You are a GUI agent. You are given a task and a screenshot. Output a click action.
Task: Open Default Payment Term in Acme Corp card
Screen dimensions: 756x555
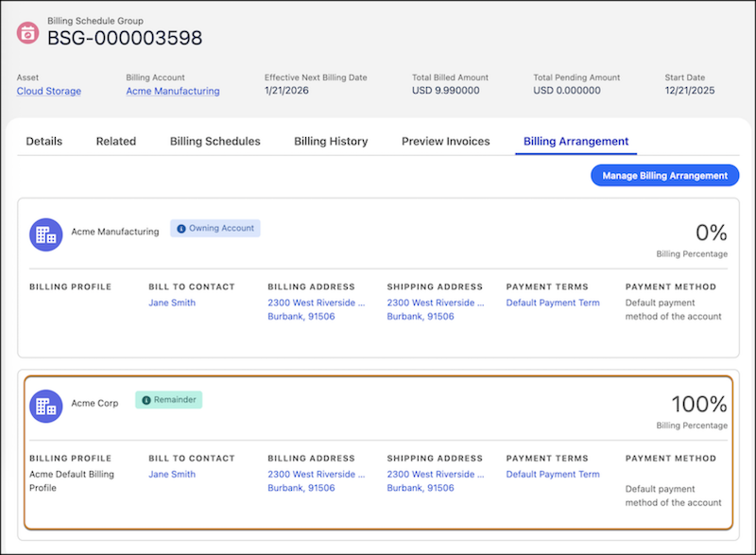tap(553, 475)
